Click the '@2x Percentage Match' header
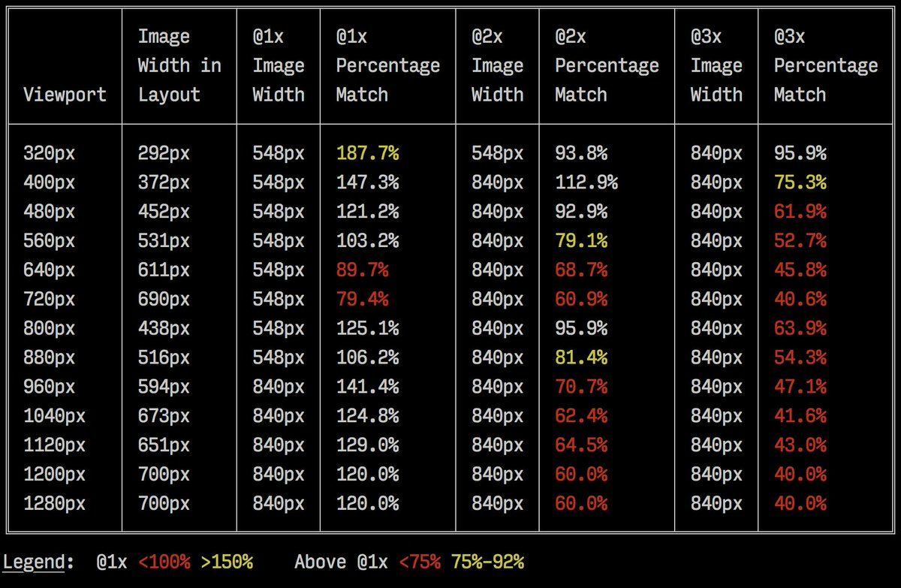This screenshot has width=901, height=588. tap(607, 65)
